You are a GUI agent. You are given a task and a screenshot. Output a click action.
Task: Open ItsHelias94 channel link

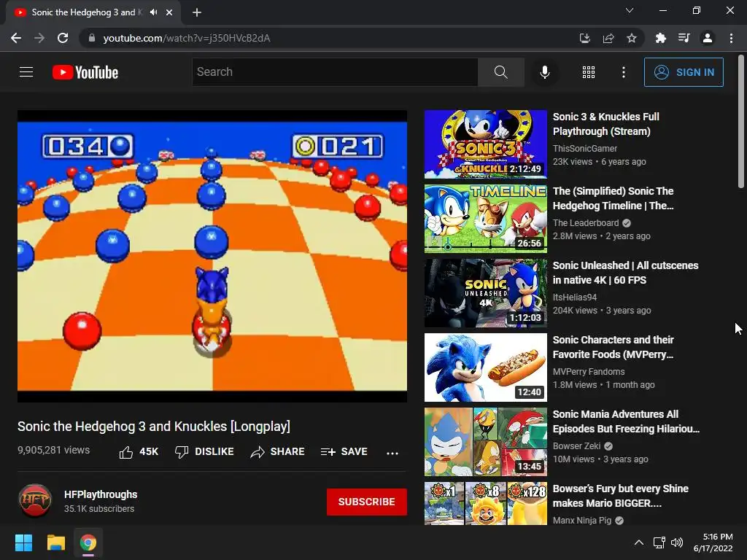[575, 297]
